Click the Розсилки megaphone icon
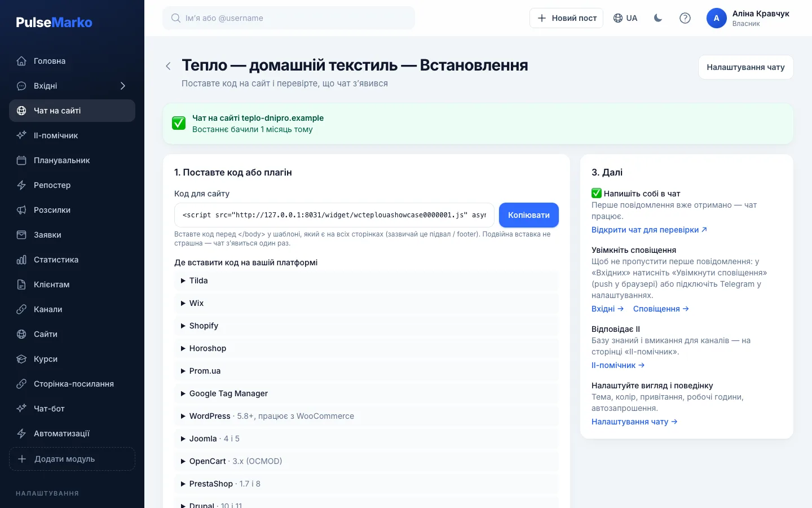The height and width of the screenshot is (508, 812). (x=21, y=210)
